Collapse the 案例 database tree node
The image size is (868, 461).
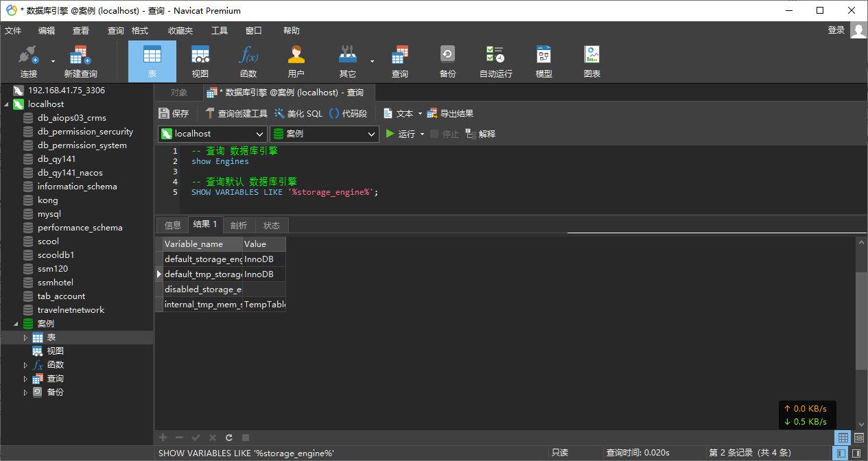pyautogui.click(x=15, y=324)
